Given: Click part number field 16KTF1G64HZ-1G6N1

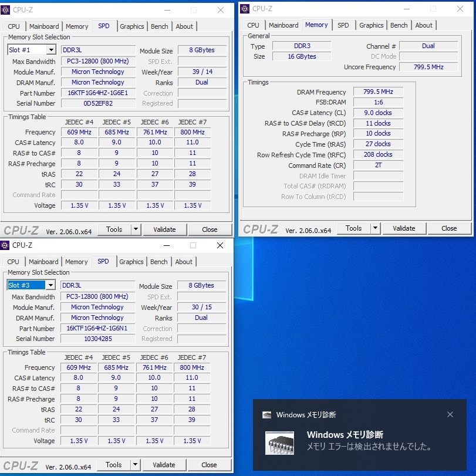Looking at the screenshot, I should click(97, 328).
